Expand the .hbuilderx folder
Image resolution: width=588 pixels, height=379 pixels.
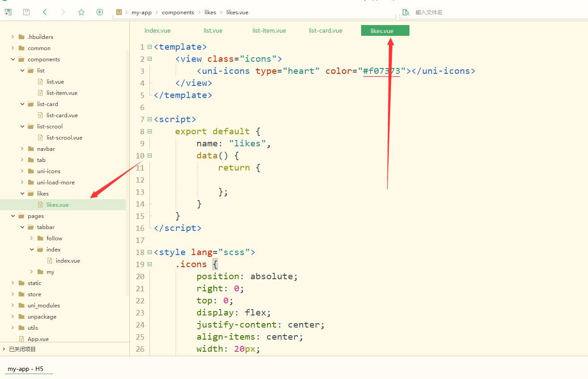pos(13,37)
